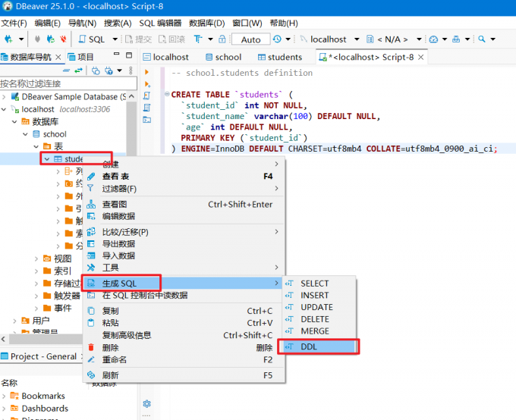Open the SQL button dropdown arrow
The width and height of the screenshot is (516, 420).
[x=115, y=39]
